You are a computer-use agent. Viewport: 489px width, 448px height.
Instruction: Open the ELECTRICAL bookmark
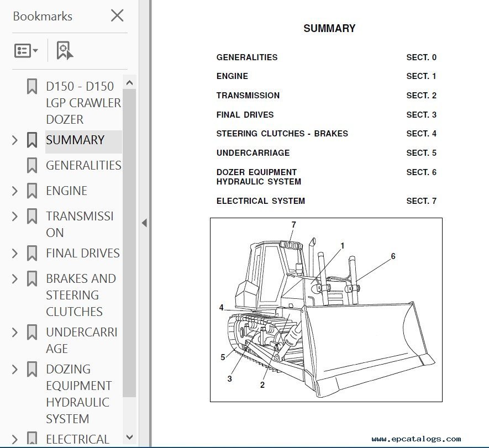(x=77, y=439)
